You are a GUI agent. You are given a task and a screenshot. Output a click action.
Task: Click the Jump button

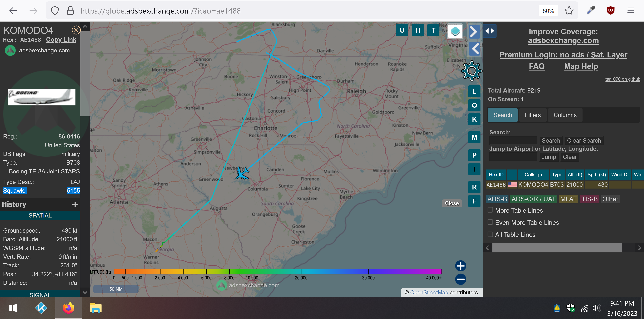(x=549, y=157)
